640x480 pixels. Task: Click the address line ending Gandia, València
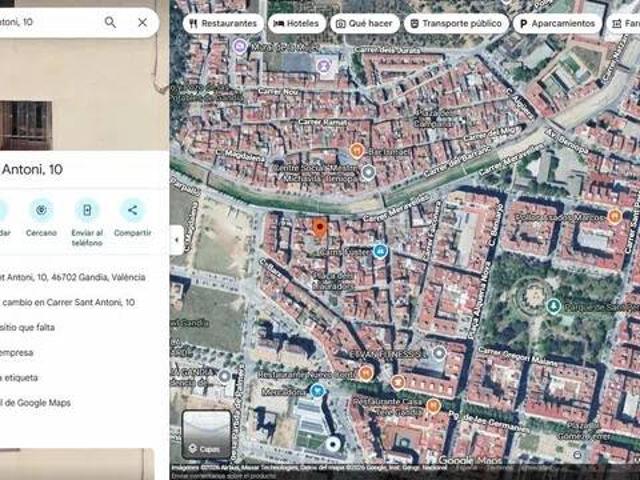click(x=73, y=277)
